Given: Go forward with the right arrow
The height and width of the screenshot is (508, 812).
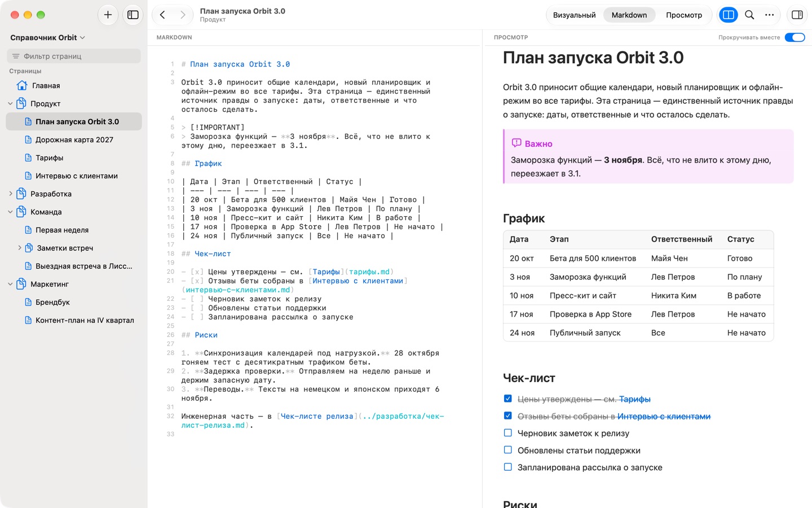Looking at the screenshot, I should point(183,15).
